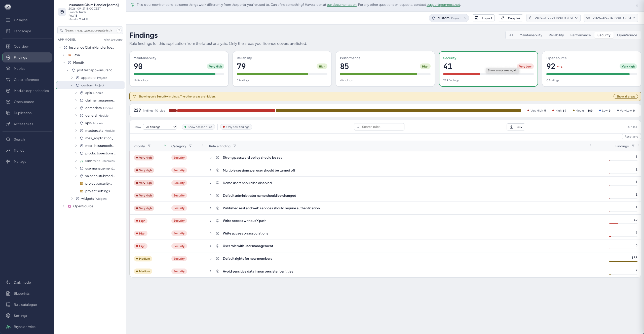
Task: Open the Metrics sidebar icon
Action: (x=8, y=69)
